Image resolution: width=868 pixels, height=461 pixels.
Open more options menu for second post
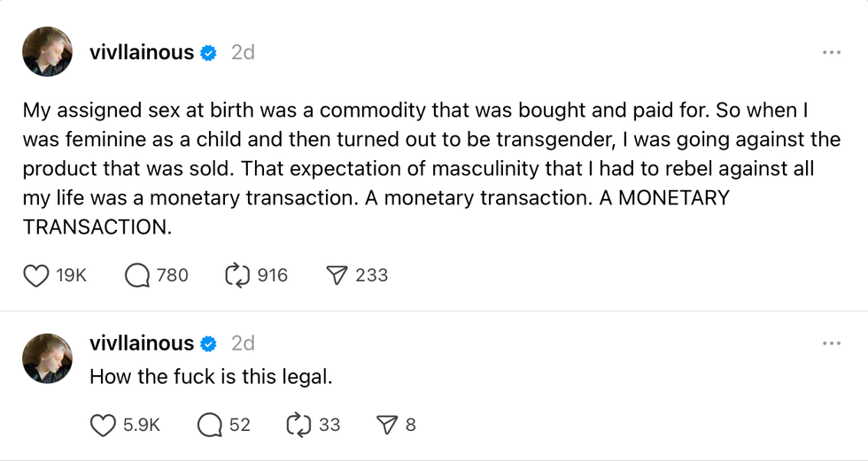click(x=831, y=343)
